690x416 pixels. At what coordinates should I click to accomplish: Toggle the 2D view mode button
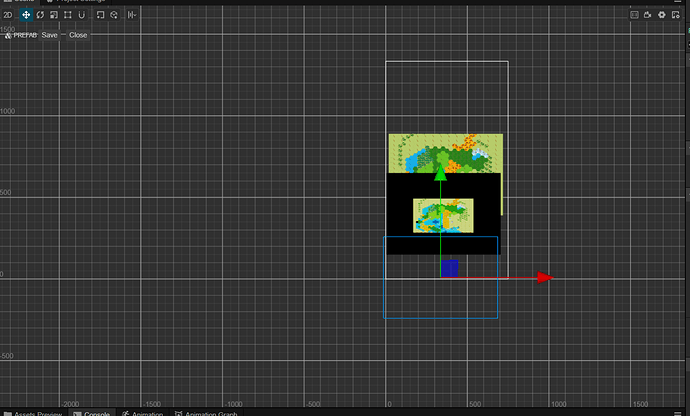7,15
